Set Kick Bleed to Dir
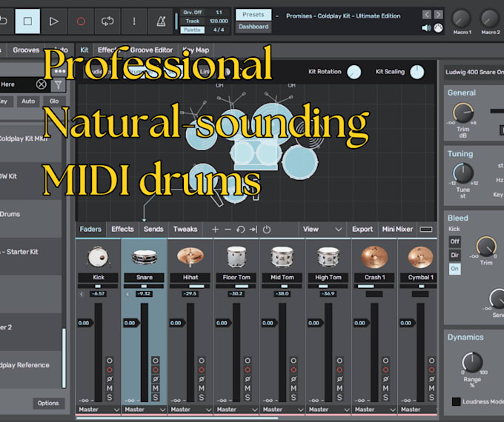 tap(454, 255)
